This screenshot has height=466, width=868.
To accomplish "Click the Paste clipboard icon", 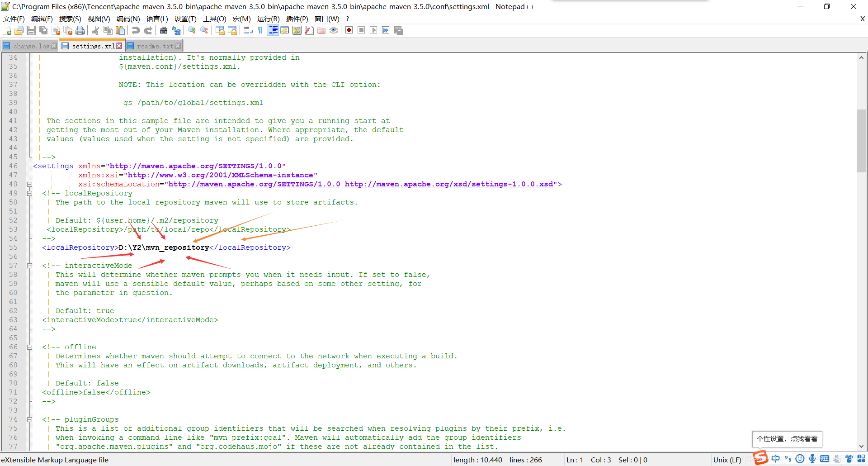I will coord(120,30).
